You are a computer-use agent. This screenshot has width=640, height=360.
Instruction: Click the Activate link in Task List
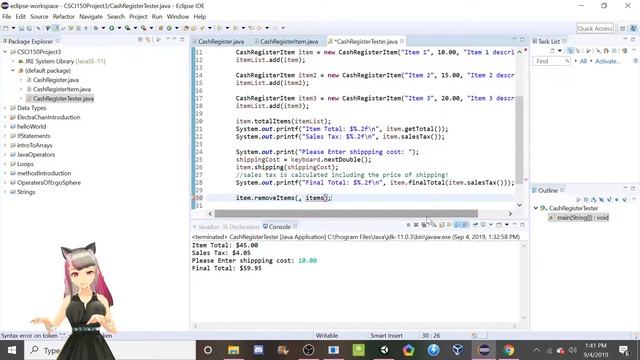click(x=607, y=61)
